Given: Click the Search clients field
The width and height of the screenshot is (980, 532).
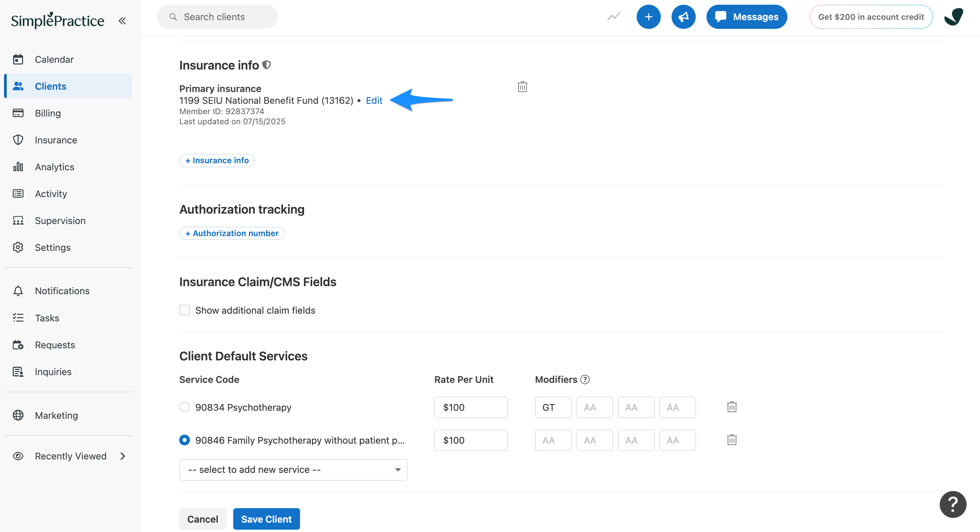Looking at the screenshot, I should coord(217,17).
